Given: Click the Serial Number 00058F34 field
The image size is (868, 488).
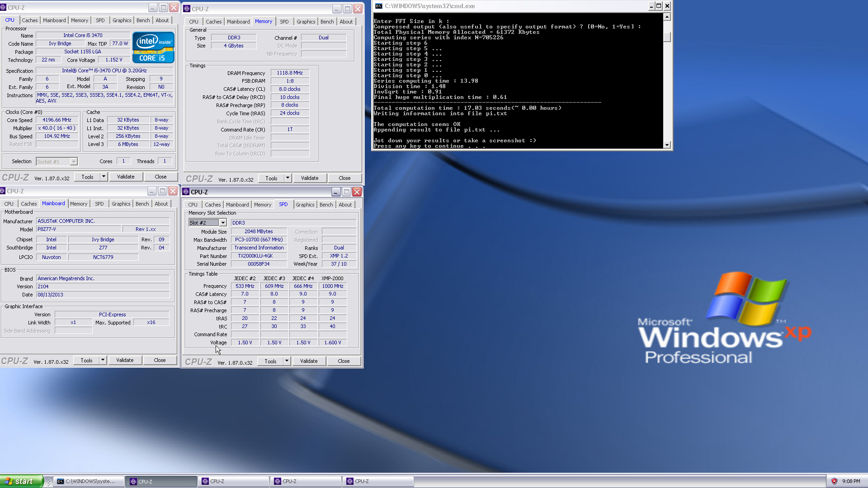Looking at the screenshot, I should tap(259, 264).
